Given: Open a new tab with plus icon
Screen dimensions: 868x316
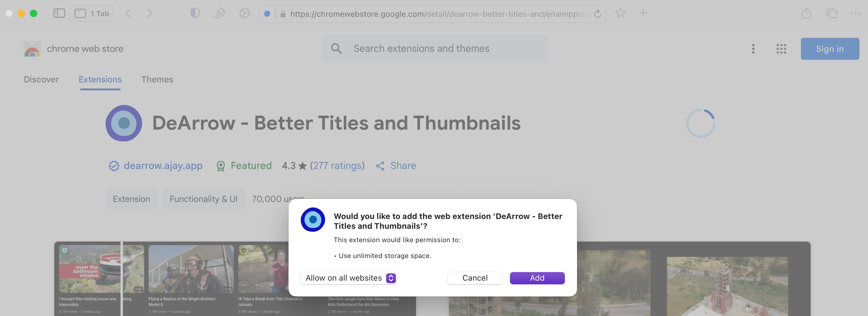Looking at the screenshot, I should click(x=643, y=13).
